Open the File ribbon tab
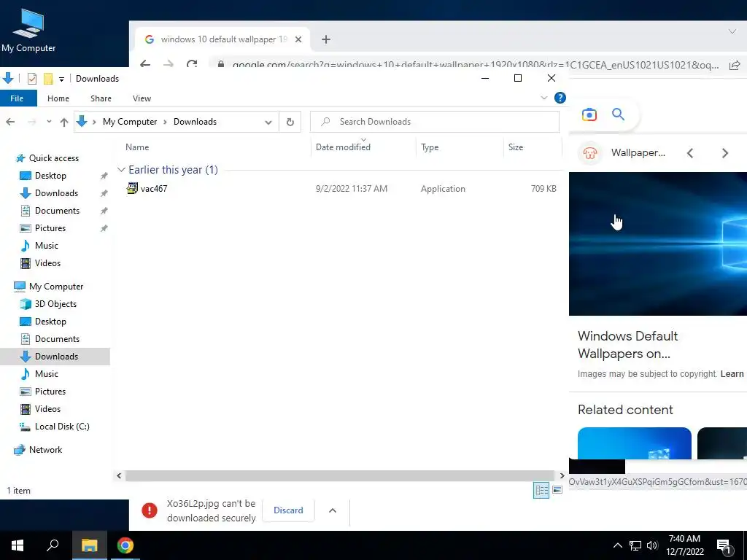Screen dimensions: 747x560 18,98
